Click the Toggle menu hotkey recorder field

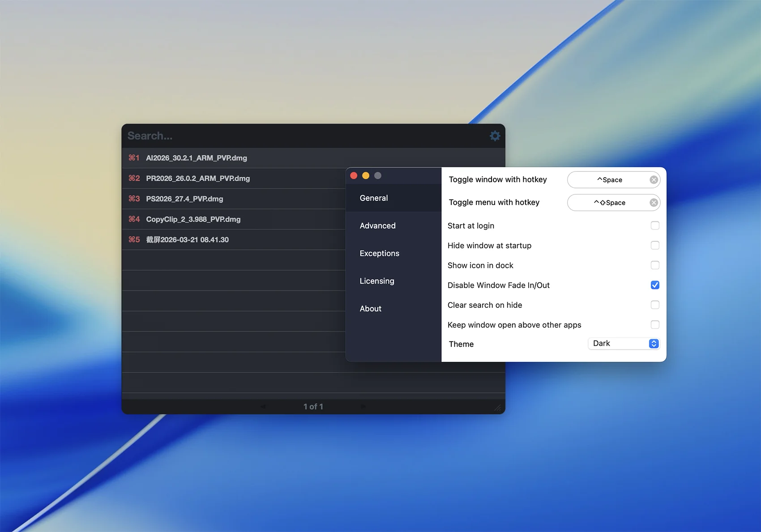608,203
